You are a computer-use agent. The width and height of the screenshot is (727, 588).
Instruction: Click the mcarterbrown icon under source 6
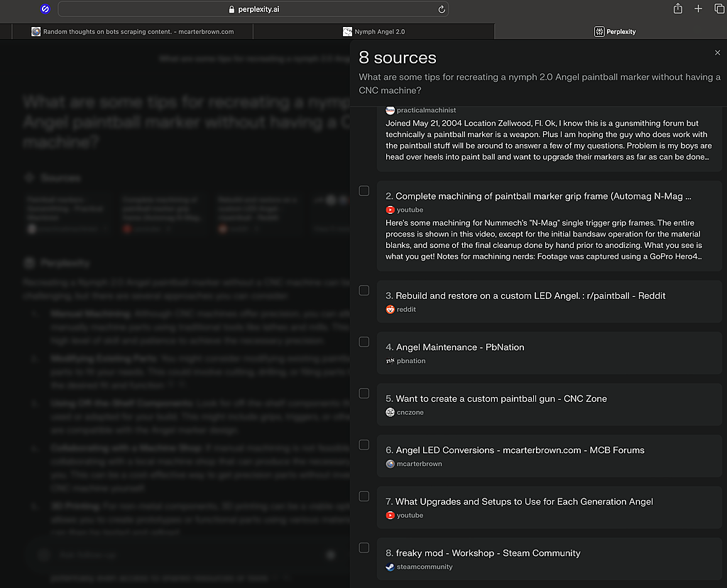pos(390,464)
